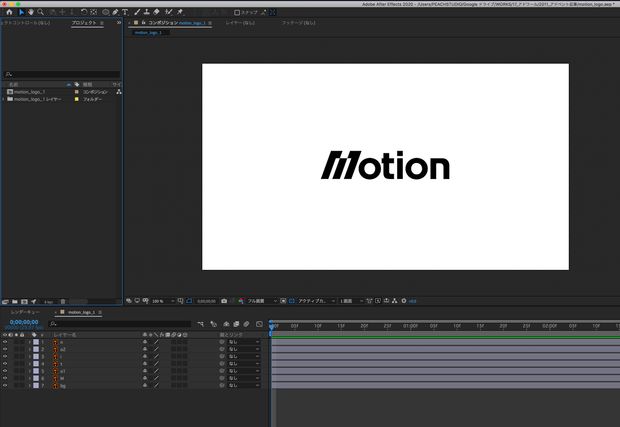Click the composition mini-flowchart icon in the timeline
Viewport: 620px width, 427px height.
[x=200, y=324]
